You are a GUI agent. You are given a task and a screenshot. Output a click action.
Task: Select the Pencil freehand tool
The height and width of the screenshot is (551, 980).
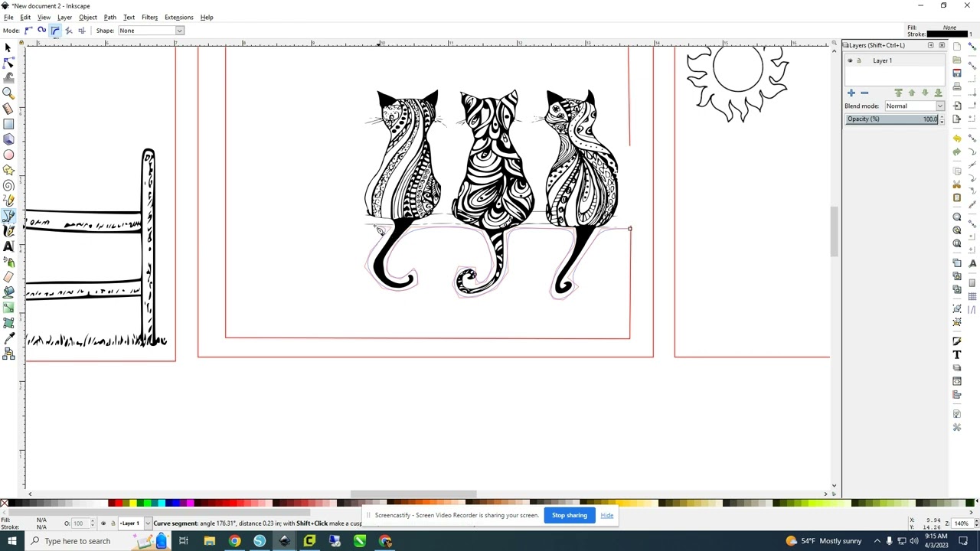(8, 201)
